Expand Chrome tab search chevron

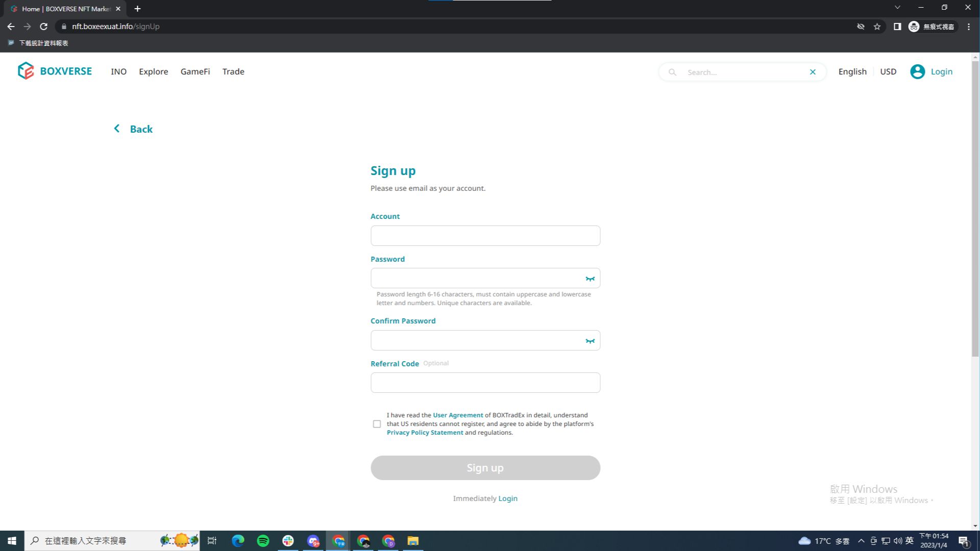[897, 8]
